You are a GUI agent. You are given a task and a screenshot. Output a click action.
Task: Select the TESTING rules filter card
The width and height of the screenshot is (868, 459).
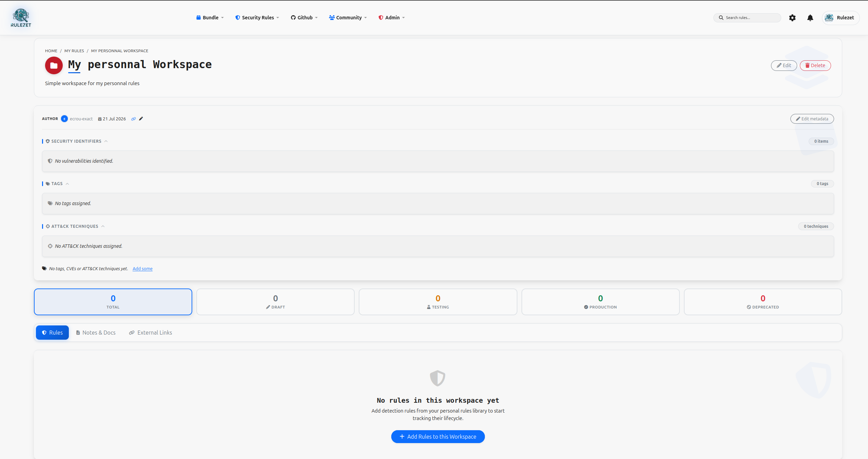coord(438,302)
